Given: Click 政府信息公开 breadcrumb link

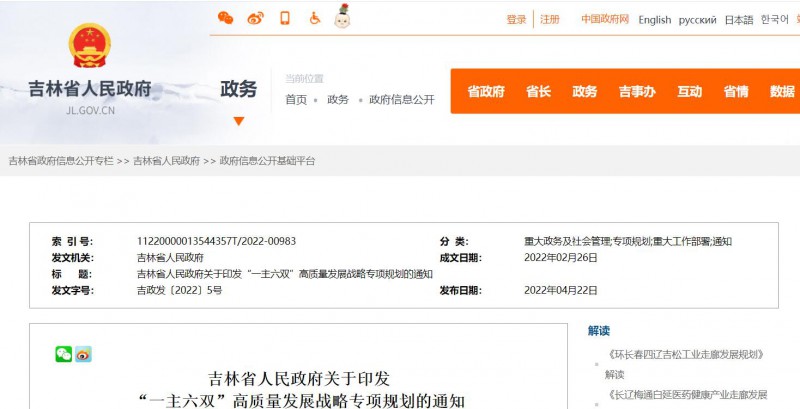Looking at the screenshot, I should tap(402, 99).
